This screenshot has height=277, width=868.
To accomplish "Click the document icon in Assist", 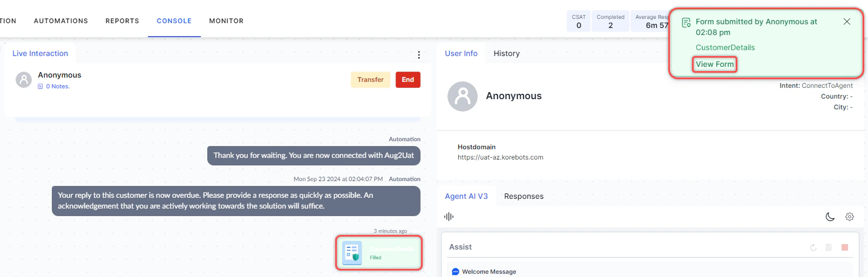I will point(829,247).
